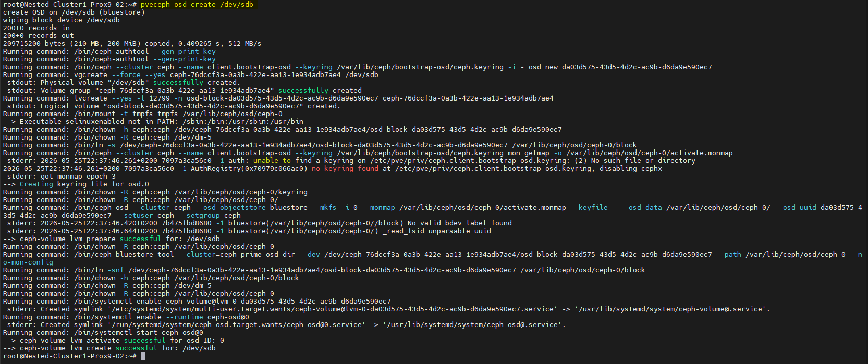Click the 'Logical volume ... created.' line
868x364 pixels.
click(174, 106)
